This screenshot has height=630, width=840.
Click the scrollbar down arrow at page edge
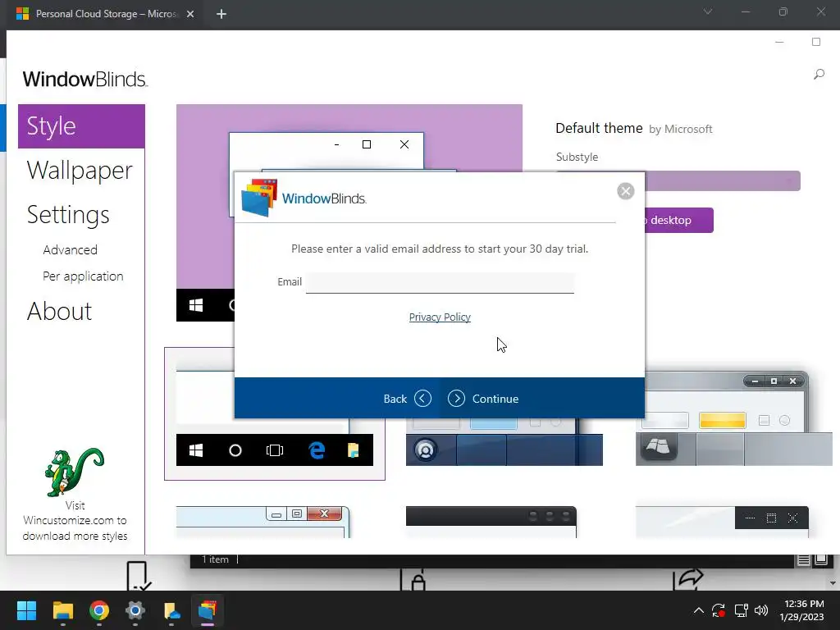(x=833, y=583)
